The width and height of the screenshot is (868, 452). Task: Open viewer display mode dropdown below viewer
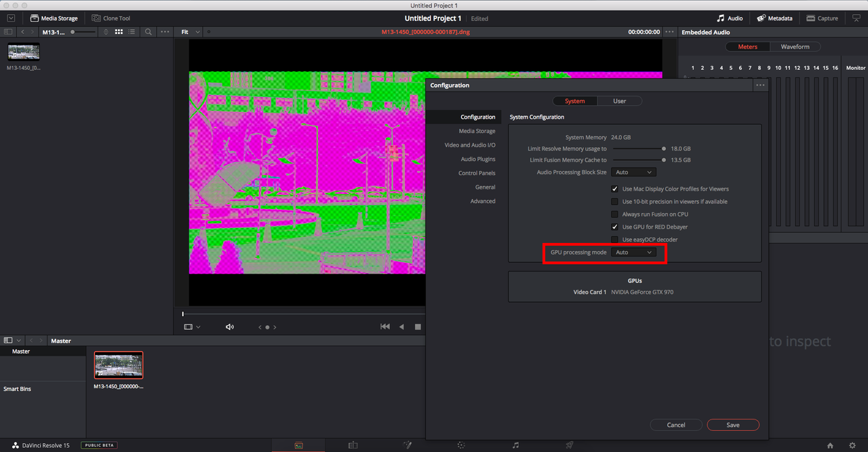[193, 327]
